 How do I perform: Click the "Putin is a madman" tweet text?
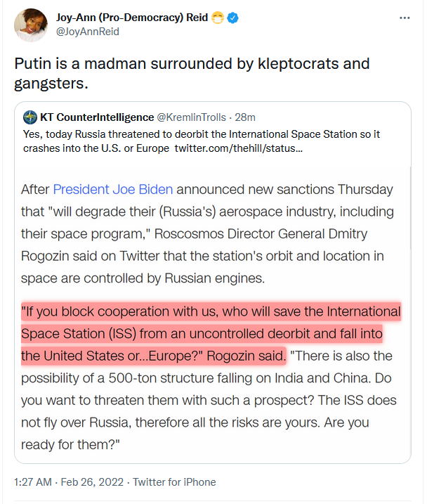click(x=192, y=73)
